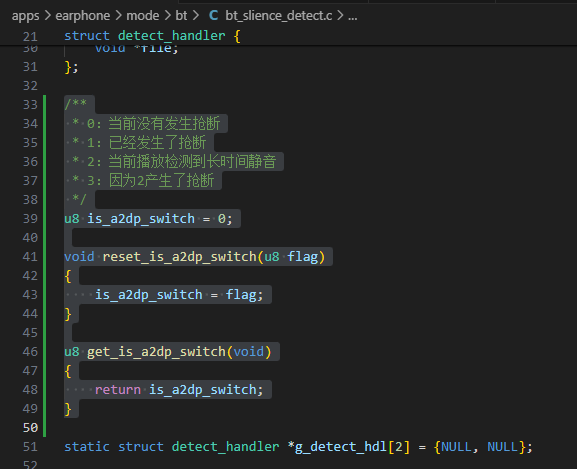Open the 'apps' breadcrumb folder

[x=25, y=16]
